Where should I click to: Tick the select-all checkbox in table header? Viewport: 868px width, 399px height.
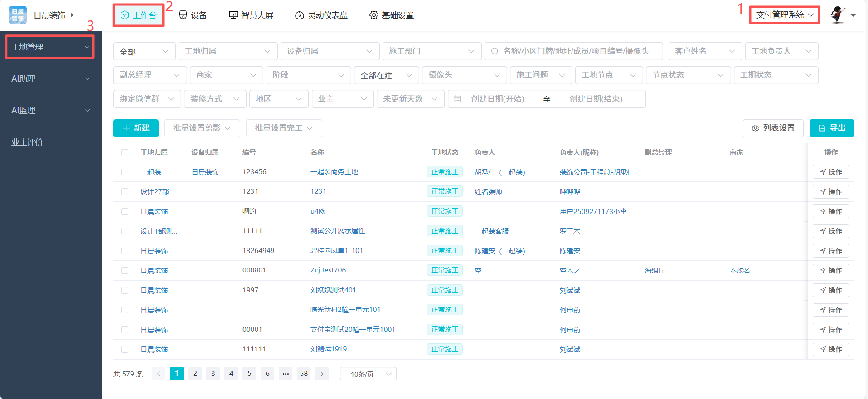coord(125,152)
